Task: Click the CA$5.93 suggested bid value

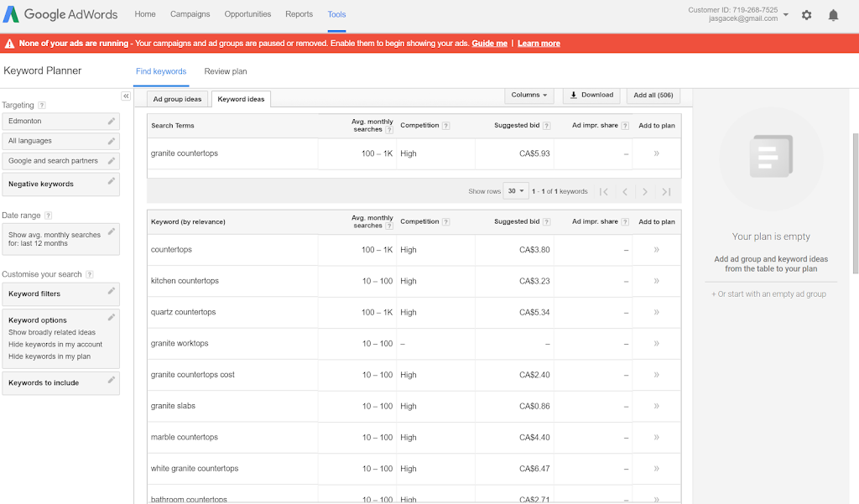Action: point(534,153)
